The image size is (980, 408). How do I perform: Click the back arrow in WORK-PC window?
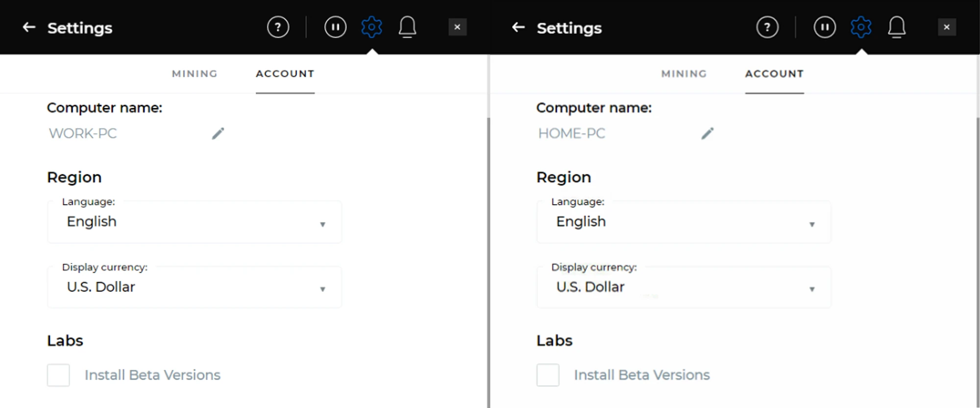pos(29,27)
